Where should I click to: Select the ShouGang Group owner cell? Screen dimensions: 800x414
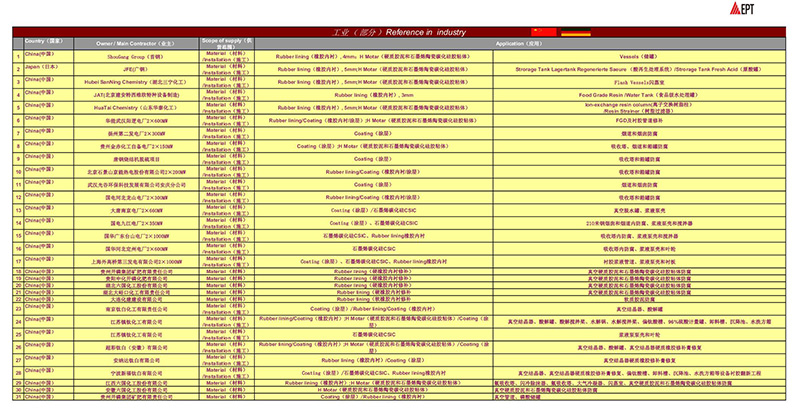point(137,57)
